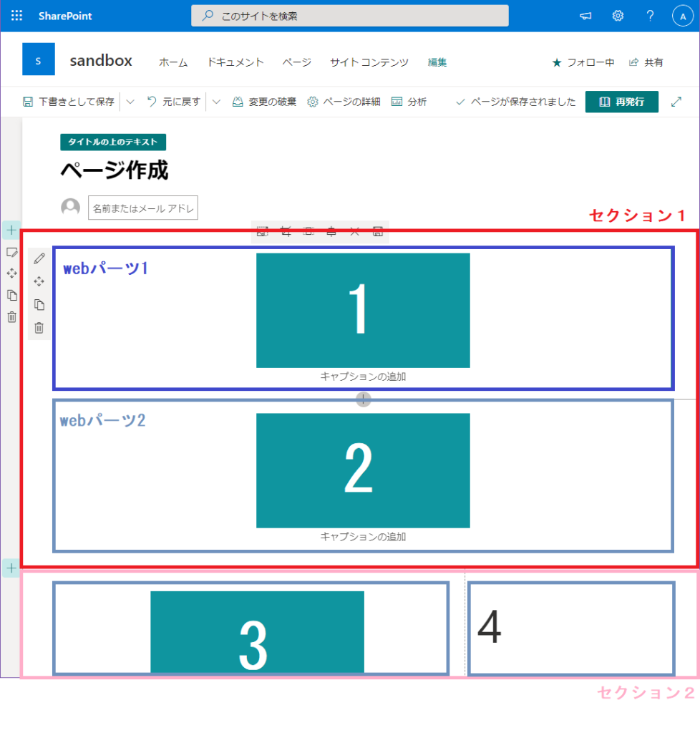Select the image crop tool
The image size is (700, 733).
point(286,231)
